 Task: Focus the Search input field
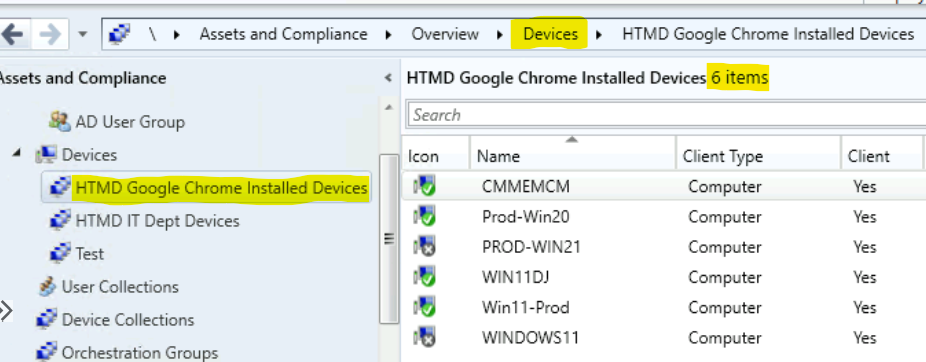666,115
